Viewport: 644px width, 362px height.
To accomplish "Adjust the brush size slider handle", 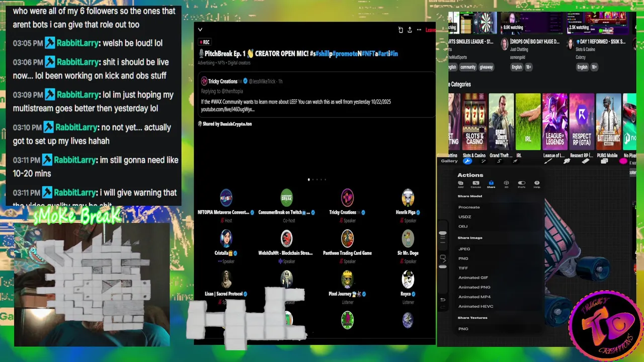I will pyautogui.click(x=443, y=233).
